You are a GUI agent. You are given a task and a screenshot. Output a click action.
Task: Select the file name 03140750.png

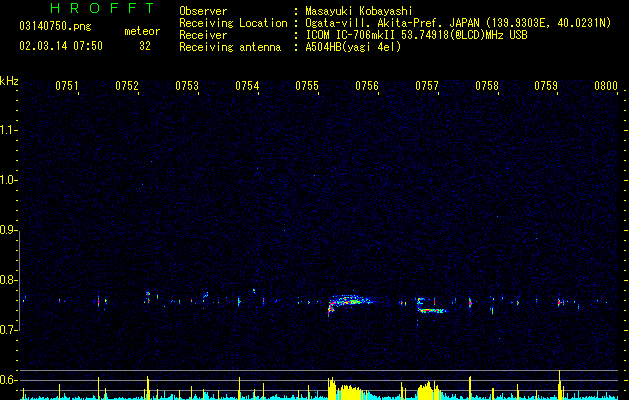pyautogui.click(x=55, y=26)
